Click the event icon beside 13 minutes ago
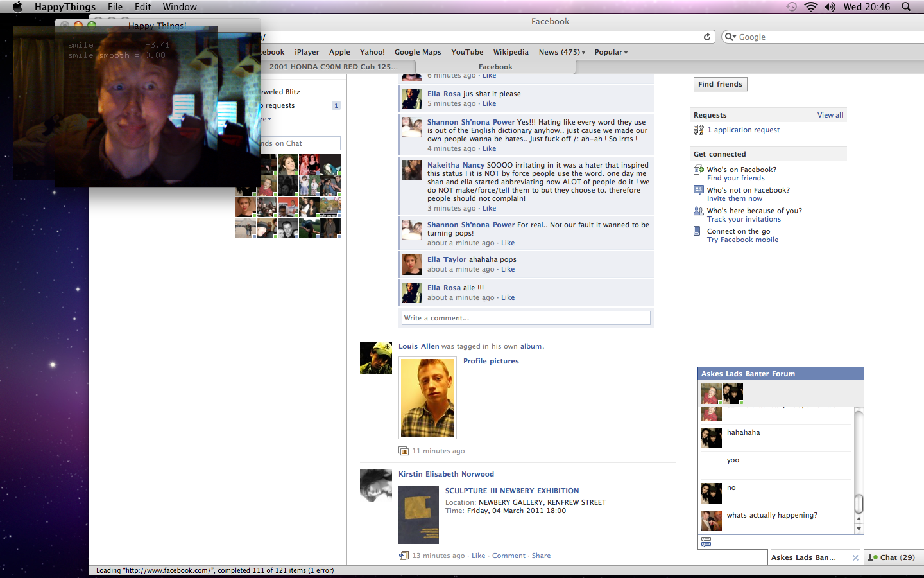The width and height of the screenshot is (924, 578). pyautogui.click(x=404, y=556)
